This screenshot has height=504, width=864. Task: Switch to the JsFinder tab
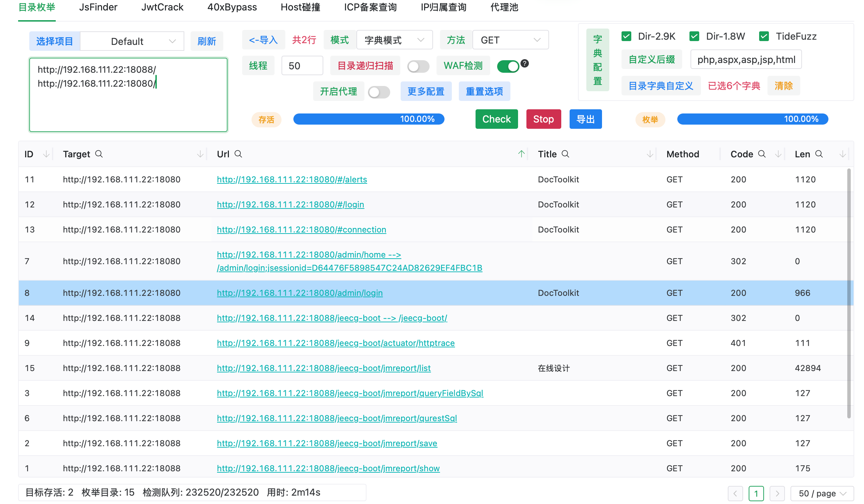click(x=98, y=7)
